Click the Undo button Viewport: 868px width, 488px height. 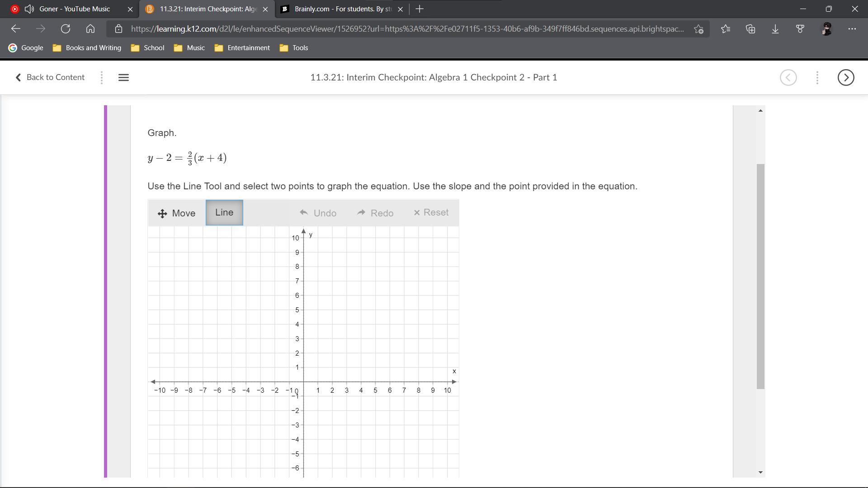click(x=318, y=213)
